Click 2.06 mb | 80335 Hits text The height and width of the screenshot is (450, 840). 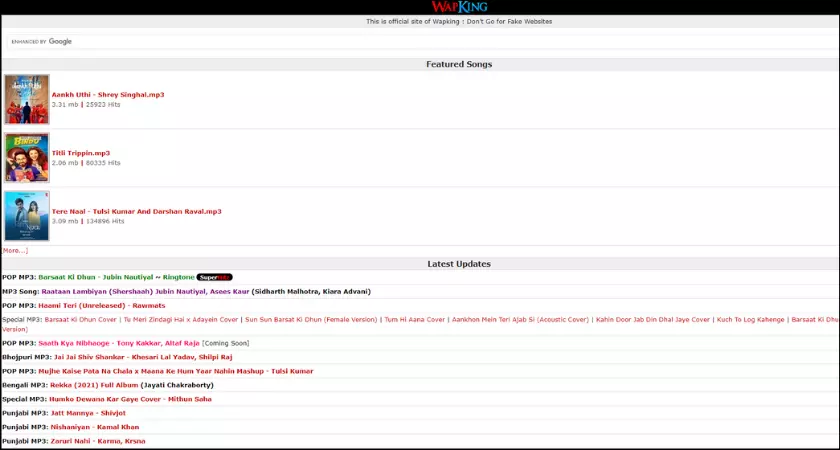click(86, 163)
